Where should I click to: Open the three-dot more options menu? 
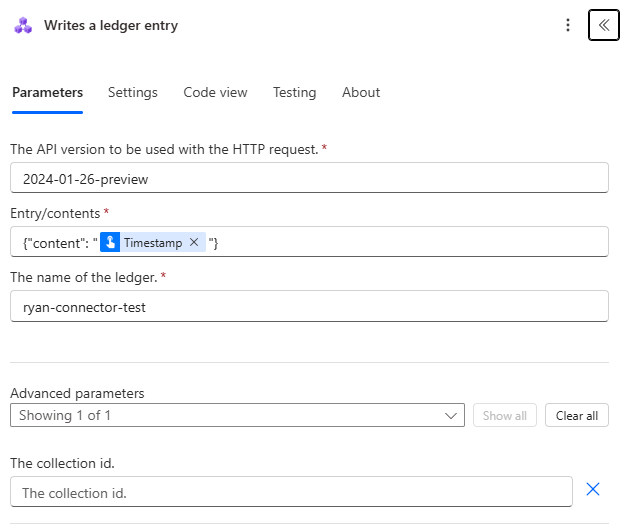tap(568, 26)
